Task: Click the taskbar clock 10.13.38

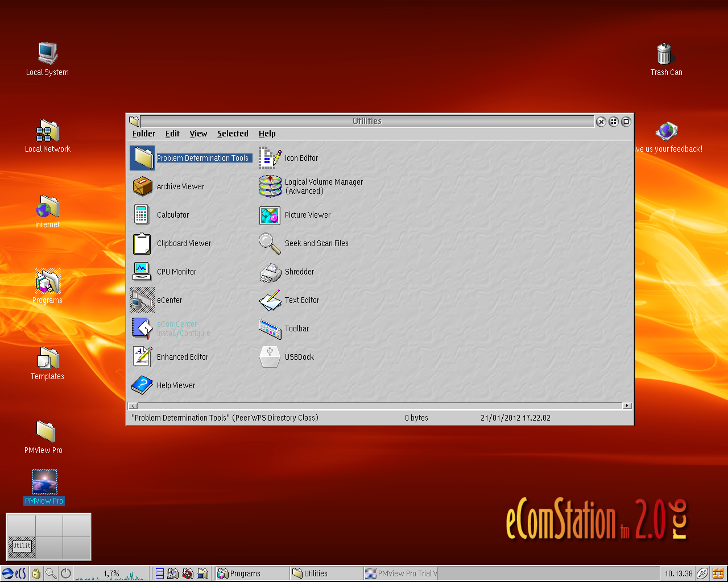Action: pos(679,573)
